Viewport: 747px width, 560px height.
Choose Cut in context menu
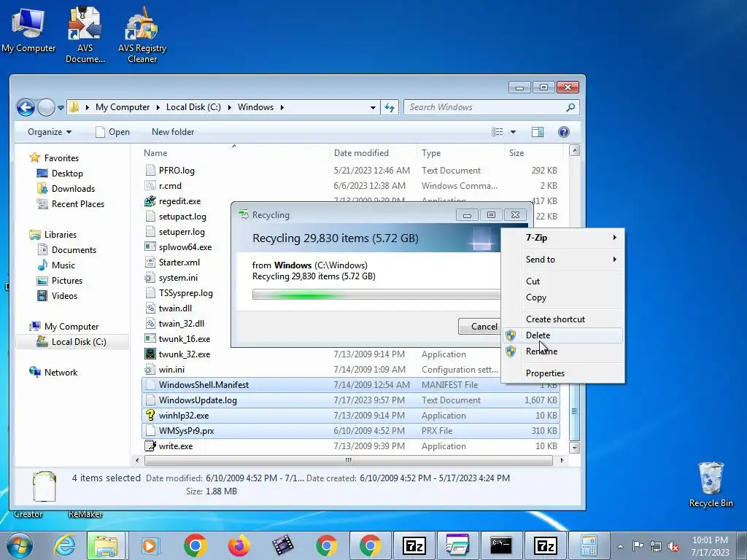tap(562, 281)
